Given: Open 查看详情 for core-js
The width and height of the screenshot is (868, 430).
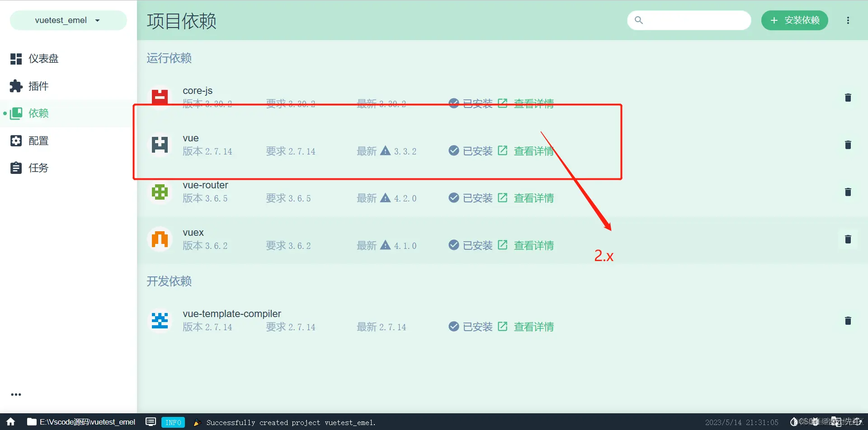Looking at the screenshot, I should 534,104.
